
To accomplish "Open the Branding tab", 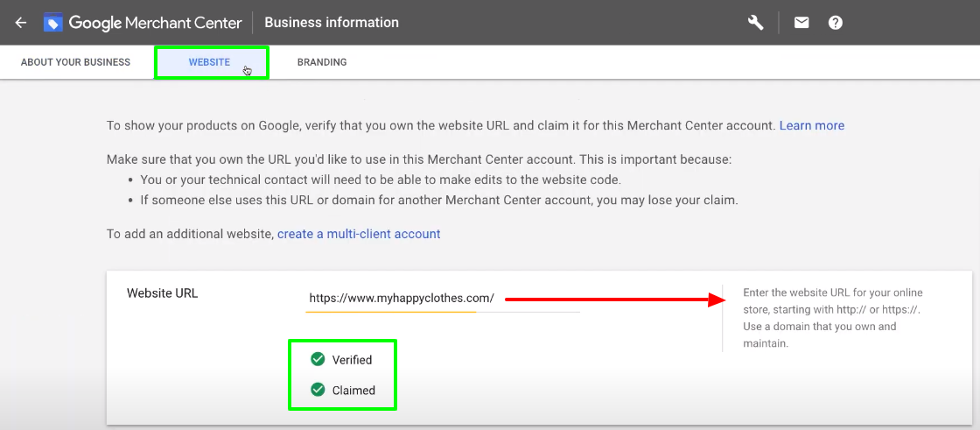I will [322, 62].
